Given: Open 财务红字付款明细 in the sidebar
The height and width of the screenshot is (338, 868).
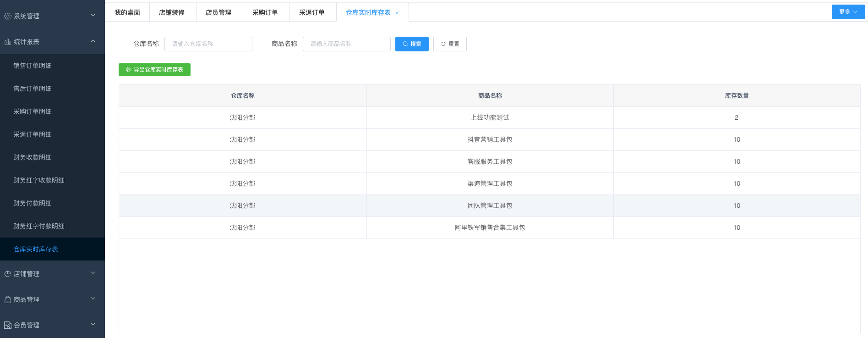Looking at the screenshot, I should (x=52, y=226).
